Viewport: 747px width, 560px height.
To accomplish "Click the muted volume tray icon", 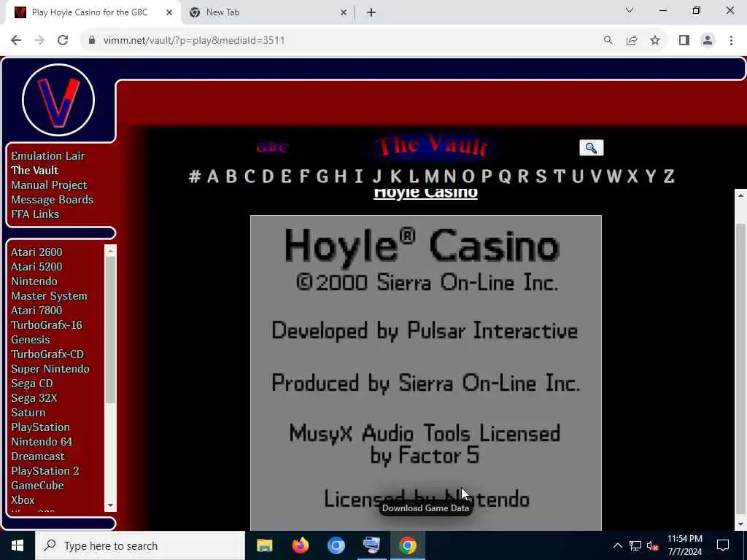I will pyautogui.click(x=653, y=545).
